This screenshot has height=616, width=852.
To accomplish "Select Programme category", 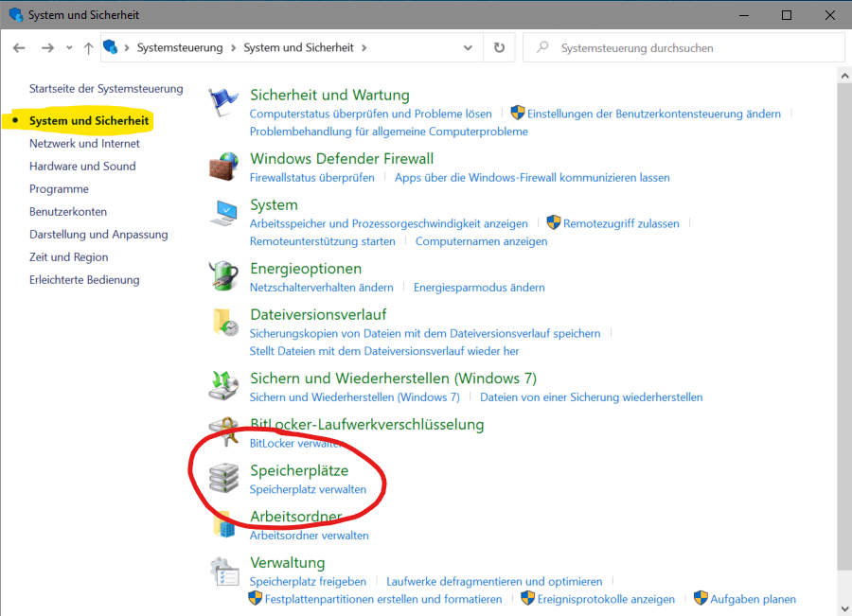I will pos(59,189).
